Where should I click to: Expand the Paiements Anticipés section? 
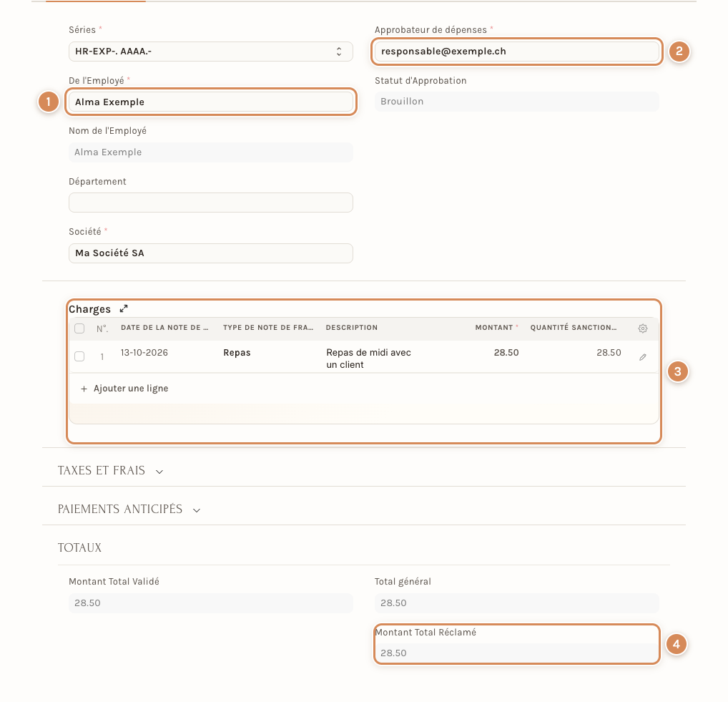click(129, 510)
